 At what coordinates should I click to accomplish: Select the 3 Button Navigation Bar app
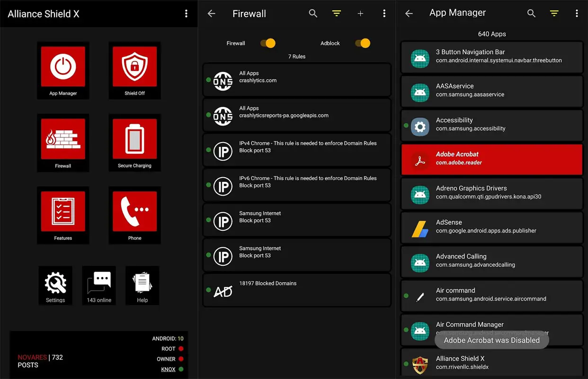[x=492, y=57]
